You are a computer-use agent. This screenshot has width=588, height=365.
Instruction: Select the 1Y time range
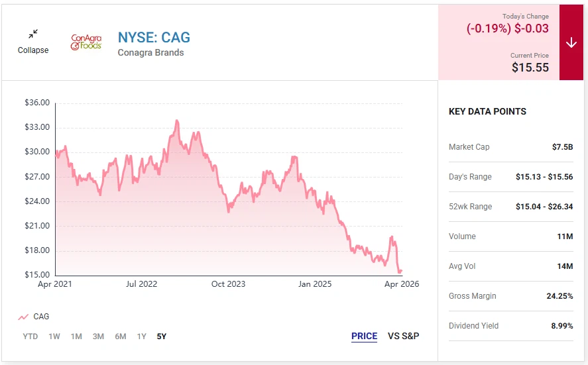(x=141, y=337)
